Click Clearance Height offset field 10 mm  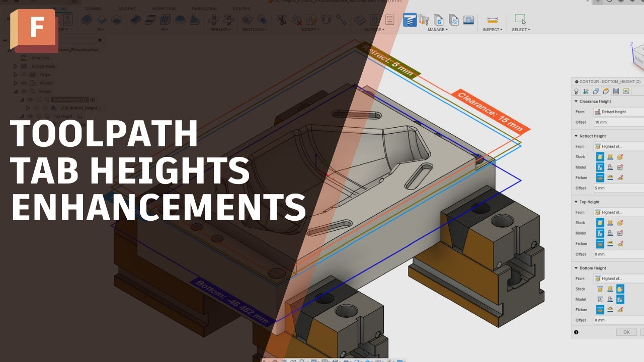[x=619, y=122]
